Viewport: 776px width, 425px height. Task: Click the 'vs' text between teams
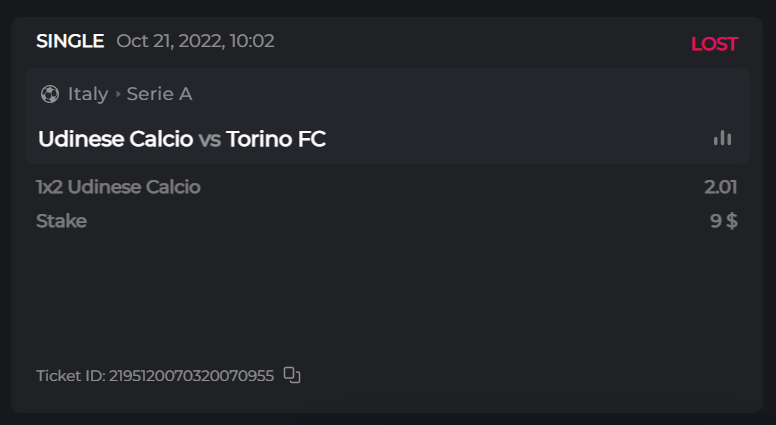[209, 139]
